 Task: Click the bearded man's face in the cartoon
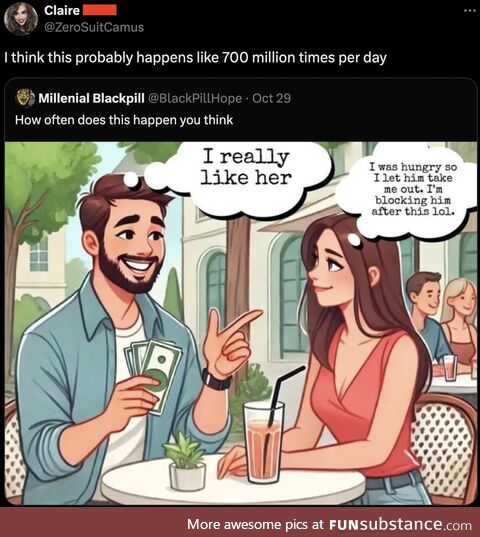[x=132, y=245]
